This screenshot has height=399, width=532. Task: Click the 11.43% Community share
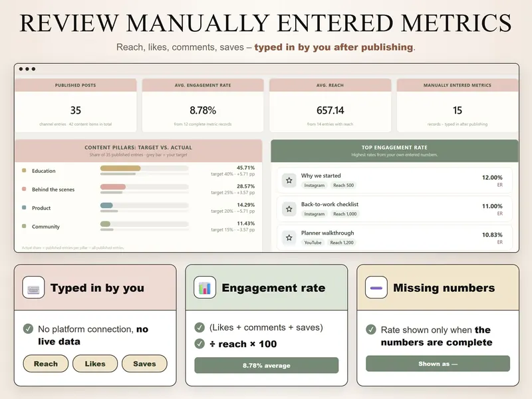click(x=245, y=223)
